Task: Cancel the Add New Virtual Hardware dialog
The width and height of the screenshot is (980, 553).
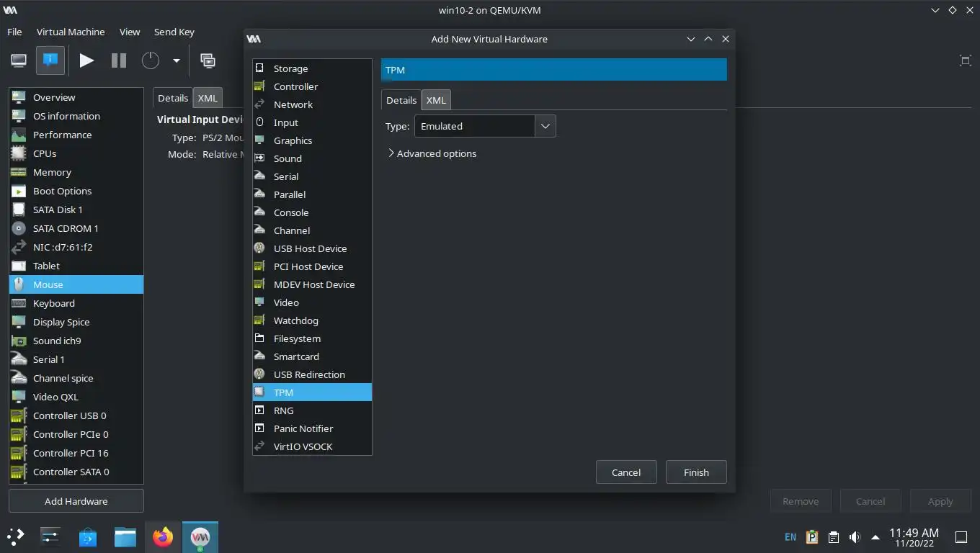Action: 626,472
